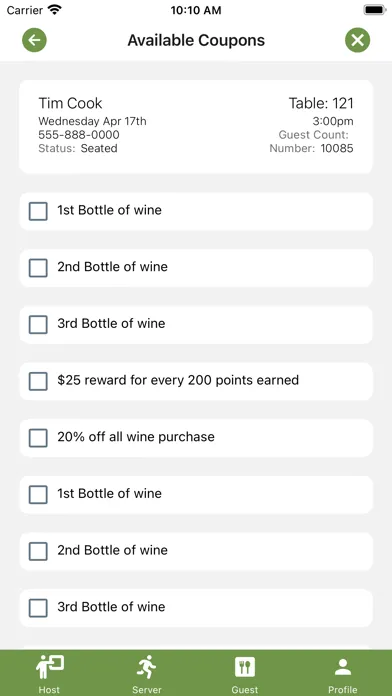This screenshot has width=392, height=696.
Task: Open the Guest fork-and-knife icon
Action: click(x=245, y=667)
